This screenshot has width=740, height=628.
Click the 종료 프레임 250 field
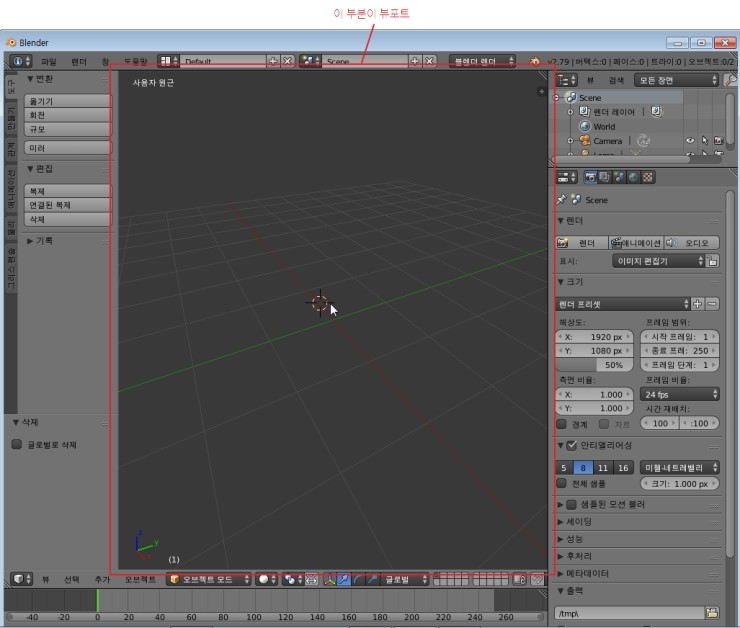pyautogui.click(x=680, y=351)
